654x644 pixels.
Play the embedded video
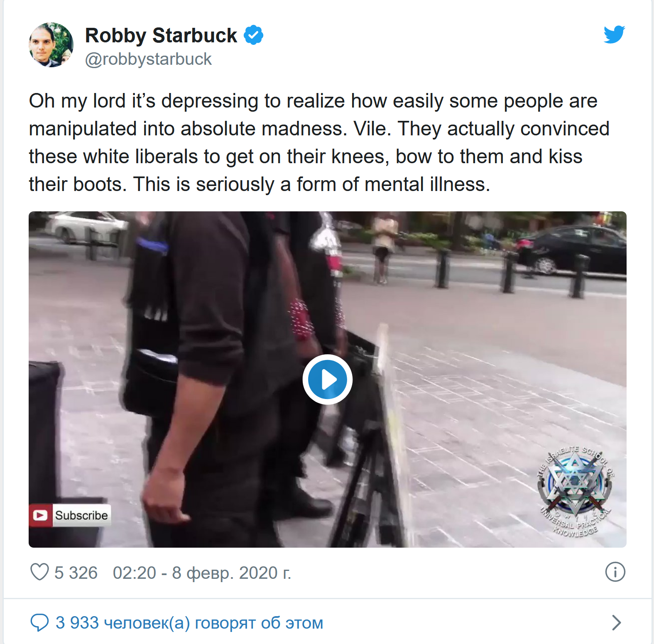pos(328,380)
